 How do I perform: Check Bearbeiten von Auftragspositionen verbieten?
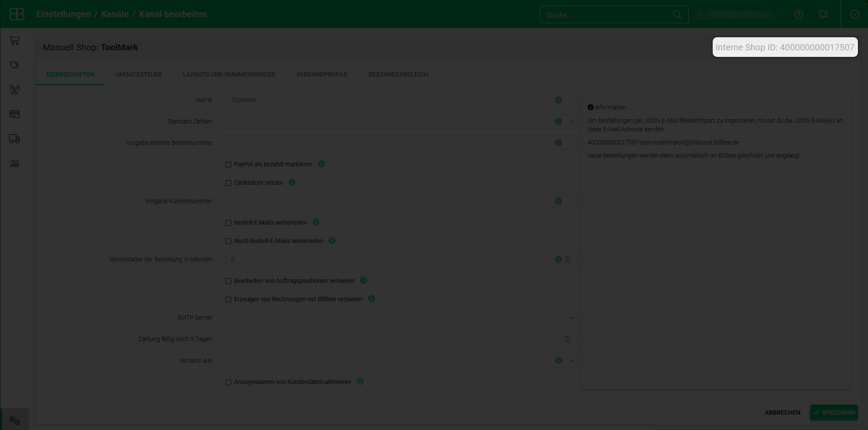click(x=228, y=281)
